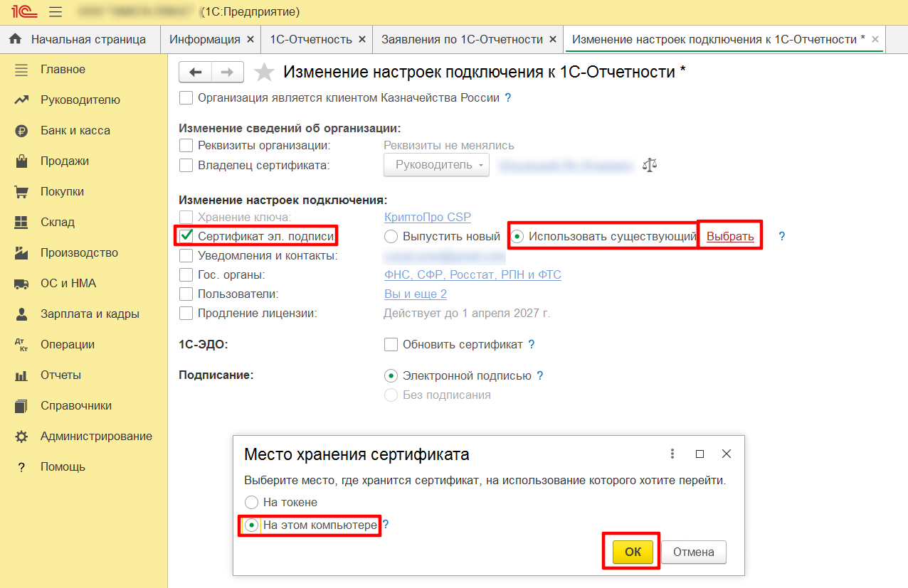Go back with the left arrow button
Image resolution: width=908 pixels, height=588 pixels.
point(195,72)
